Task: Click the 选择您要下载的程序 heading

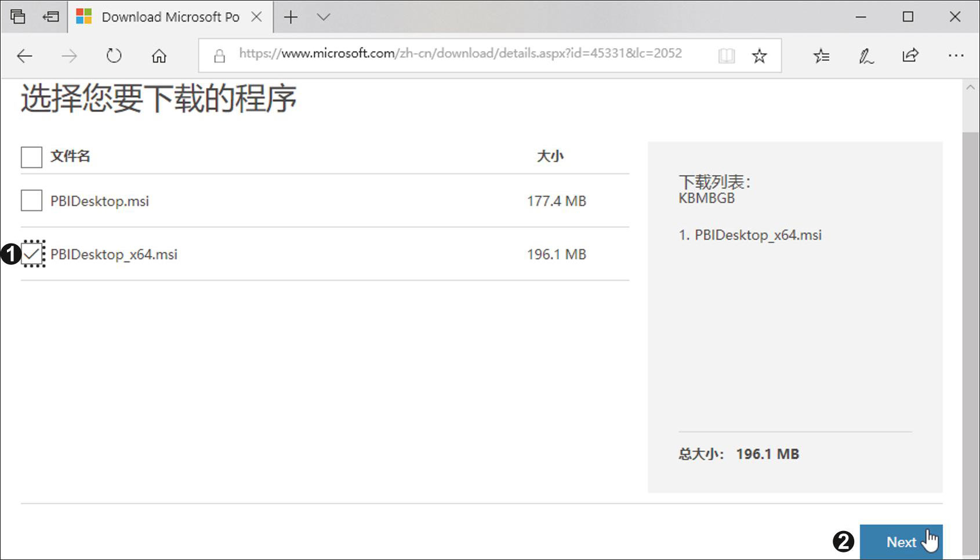Action: coord(159,99)
